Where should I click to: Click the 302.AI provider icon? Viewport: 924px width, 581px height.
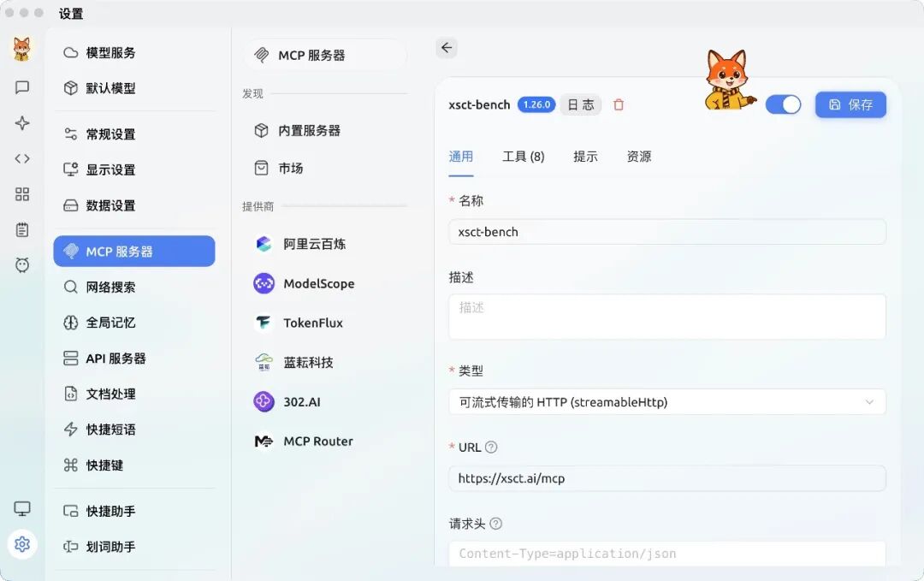pyautogui.click(x=264, y=401)
